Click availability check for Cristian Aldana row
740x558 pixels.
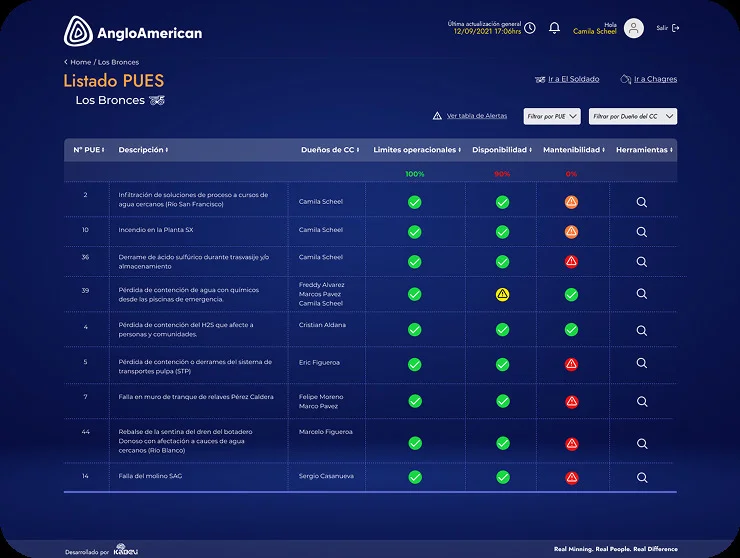[502, 330]
